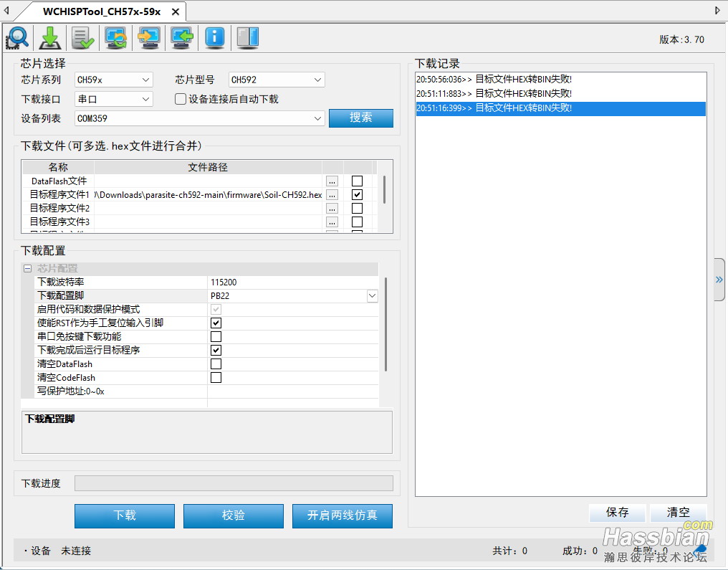Browse for 目标程序文件3 with its ... button
The height and width of the screenshot is (570, 728).
332,222
